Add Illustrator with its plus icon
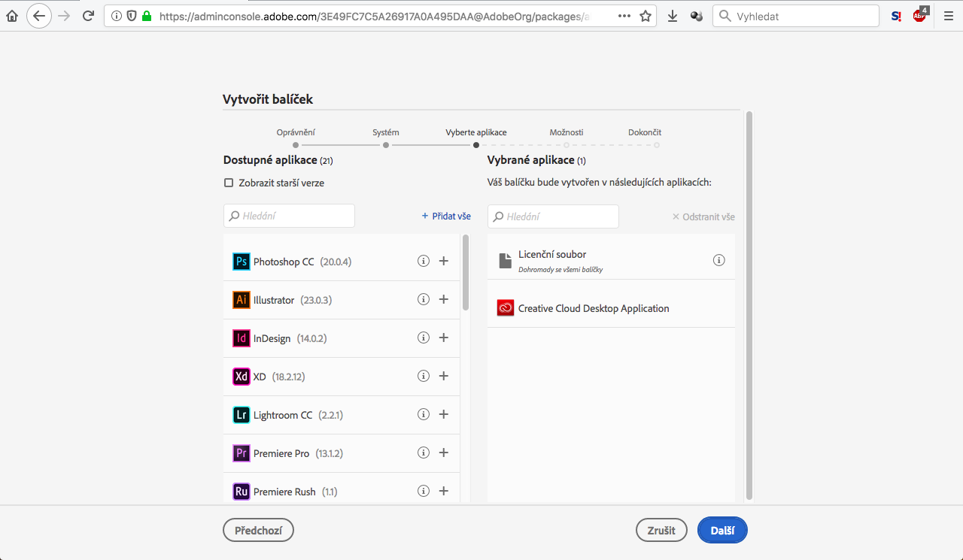Image resolution: width=963 pixels, height=560 pixels. tap(444, 299)
